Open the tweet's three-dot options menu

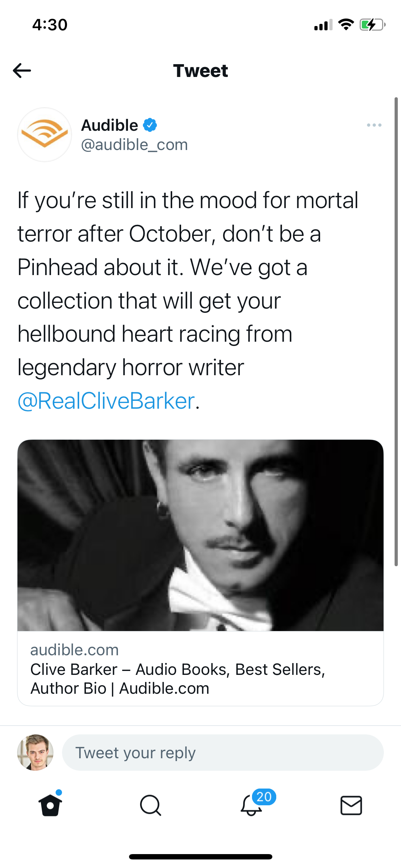pos(374,125)
